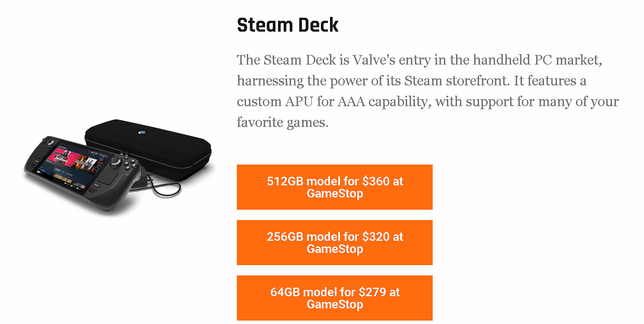The image size is (644, 324).
Task: Click the left thumbstick on the pictured console
Action: [x=49, y=143]
